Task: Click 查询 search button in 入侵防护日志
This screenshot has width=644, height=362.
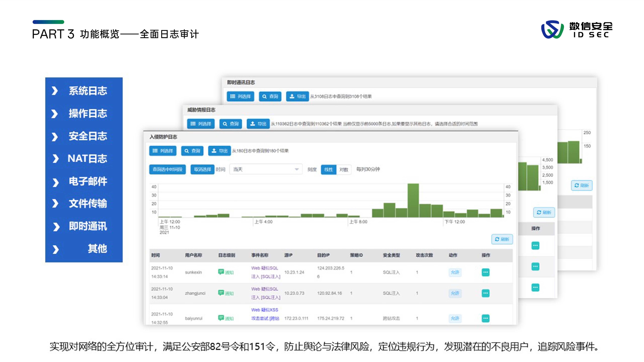Action: [x=192, y=151]
